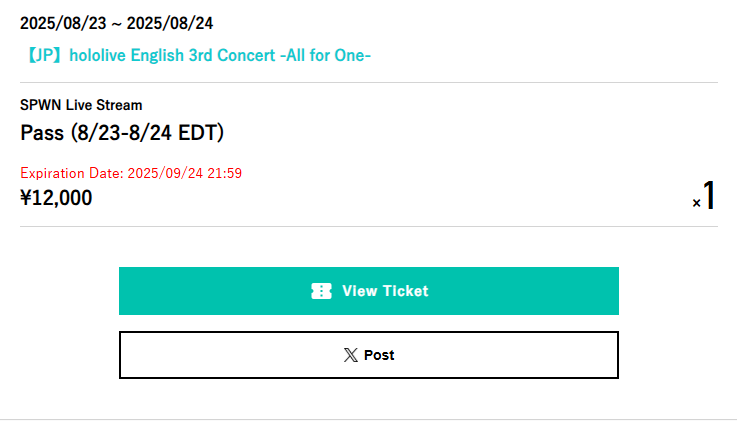The height and width of the screenshot is (421, 737).
Task: Click the large quantity number 1
Action: click(x=709, y=196)
